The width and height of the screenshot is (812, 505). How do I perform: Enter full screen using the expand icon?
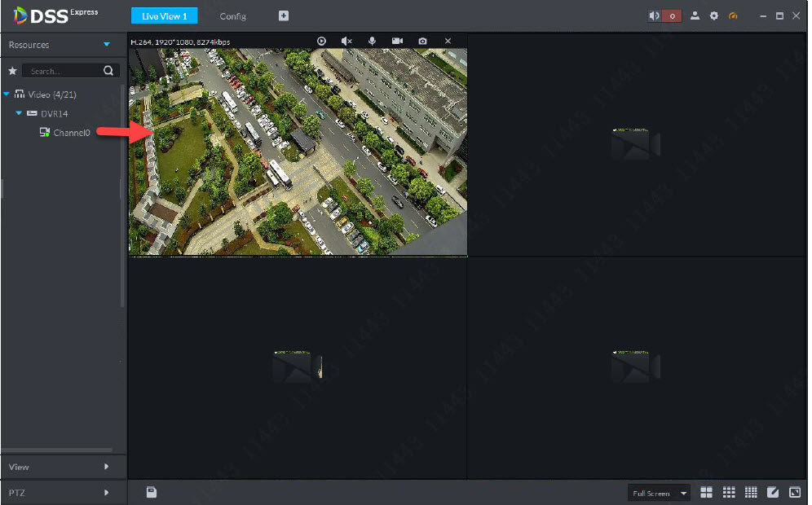pyautogui.click(x=795, y=493)
